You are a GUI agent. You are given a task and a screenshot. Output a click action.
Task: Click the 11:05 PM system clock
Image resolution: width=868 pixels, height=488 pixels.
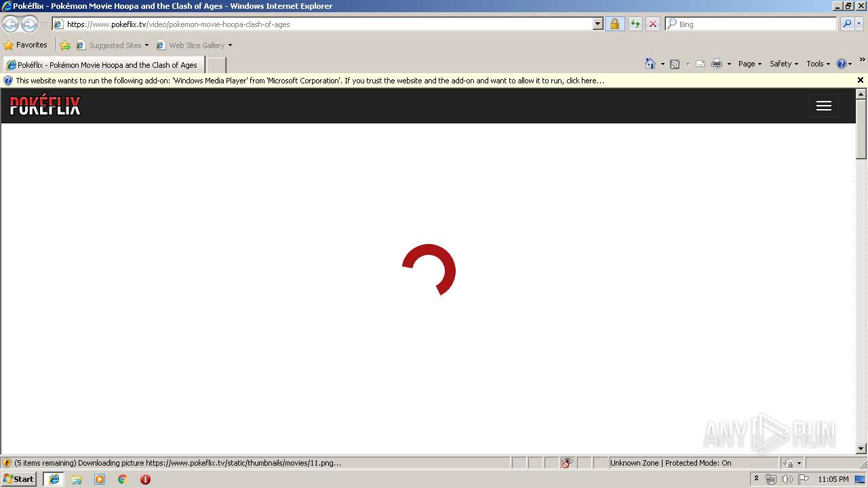click(833, 479)
